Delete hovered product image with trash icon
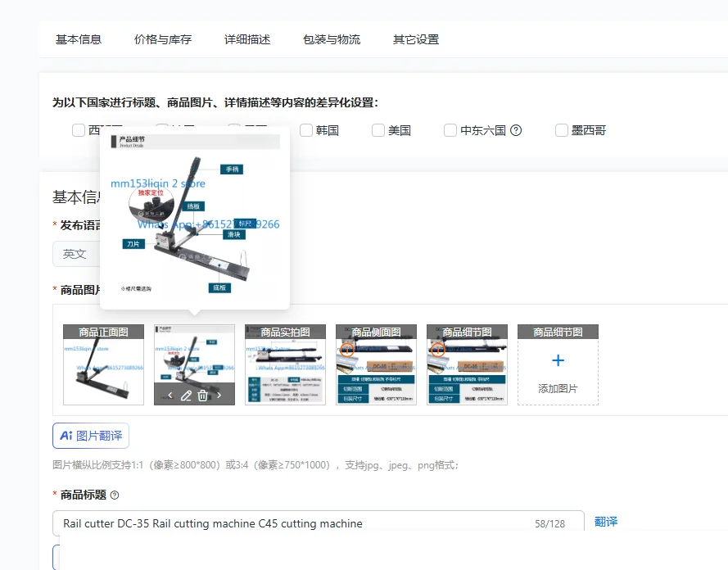The width and height of the screenshot is (728, 570). pyautogui.click(x=203, y=396)
